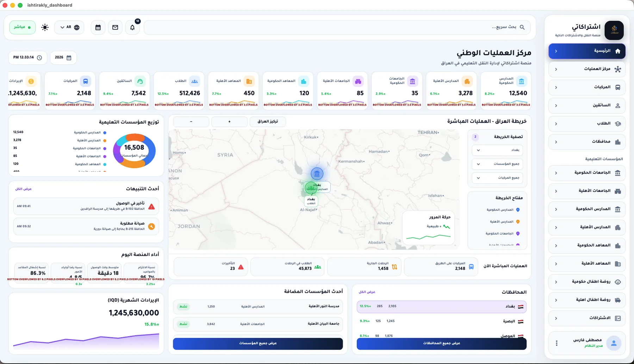Click the مصطفى فارس profile avatar

click(x=614, y=343)
